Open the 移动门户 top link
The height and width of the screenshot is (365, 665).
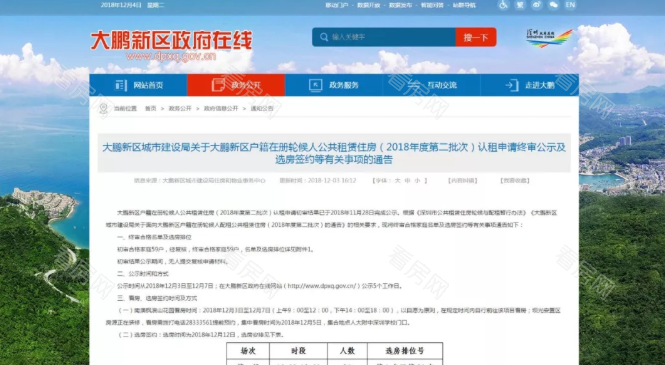tap(337, 5)
